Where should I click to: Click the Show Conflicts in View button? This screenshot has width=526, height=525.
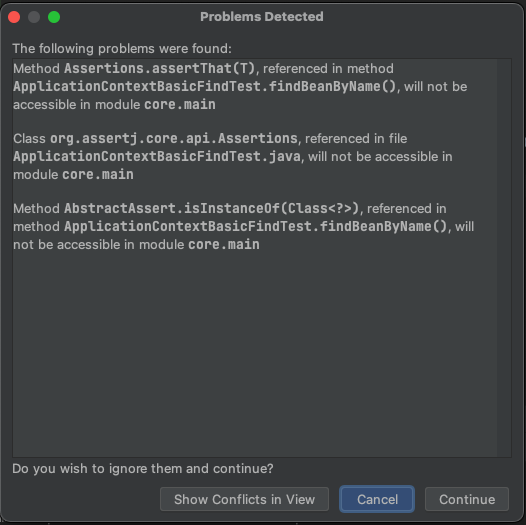[x=244, y=499]
